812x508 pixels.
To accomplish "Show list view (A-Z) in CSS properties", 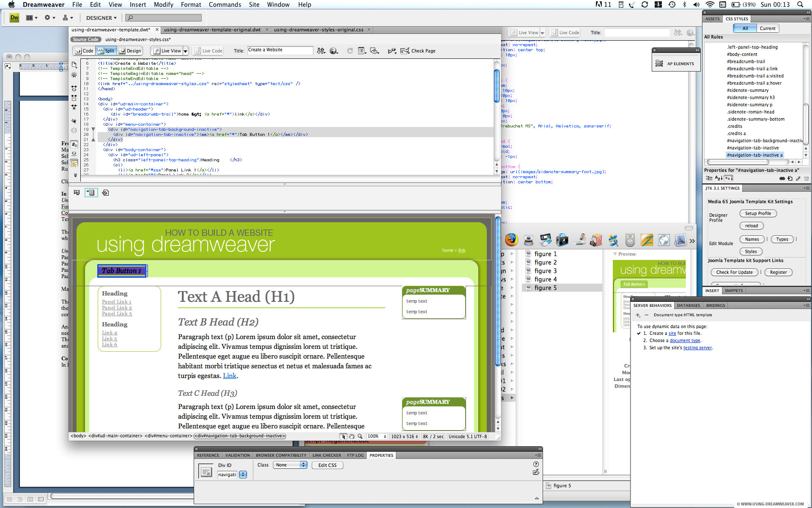I will point(719,178).
